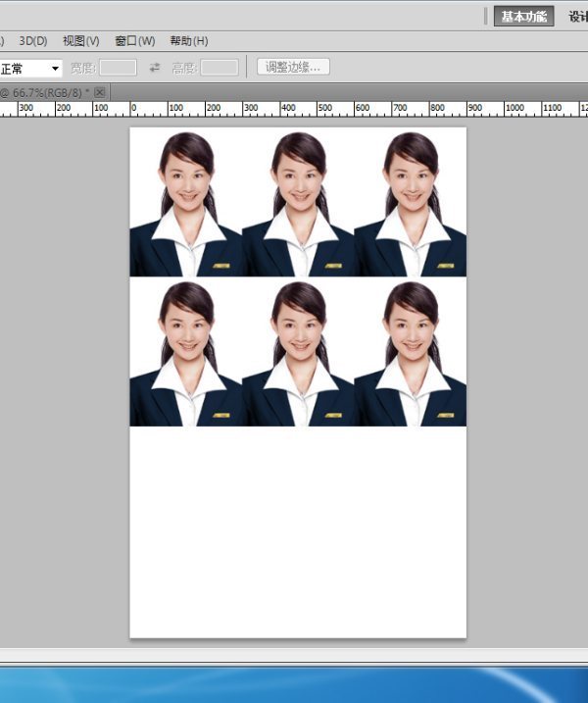Click the top-left ID photo on canvas
The image size is (588, 703).
pyautogui.click(x=186, y=203)
